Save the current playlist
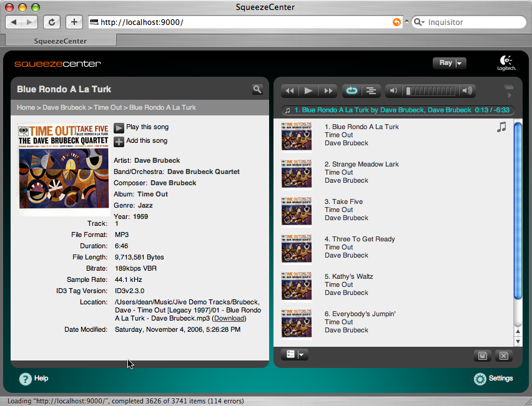The height and width of the screenshot is (406, 532). pos(482,355)
